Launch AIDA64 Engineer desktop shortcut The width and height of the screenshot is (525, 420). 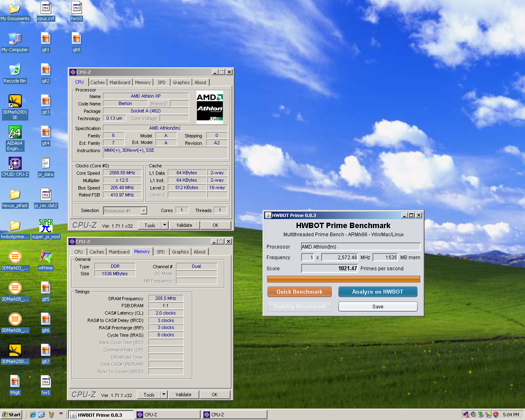[15, 138]
